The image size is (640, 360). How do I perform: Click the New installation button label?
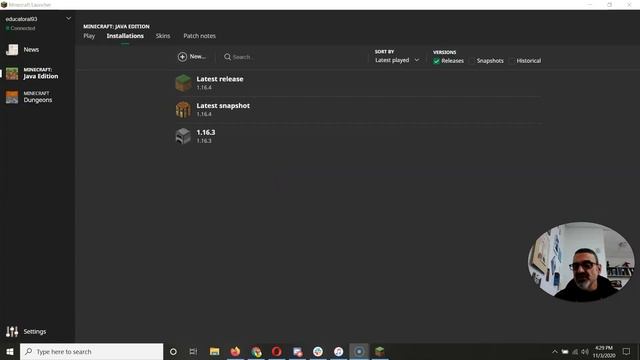pyautogui.click(x=198, y=57)
